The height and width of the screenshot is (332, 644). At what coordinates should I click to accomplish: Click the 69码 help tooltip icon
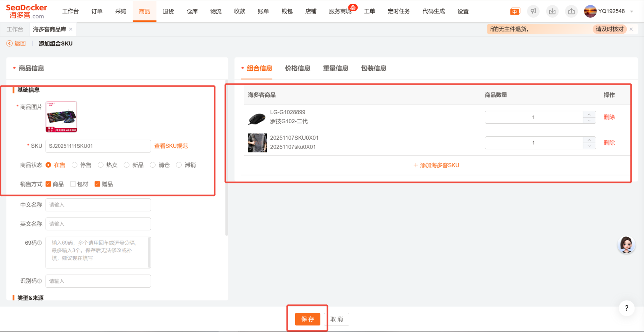[39, 243]
